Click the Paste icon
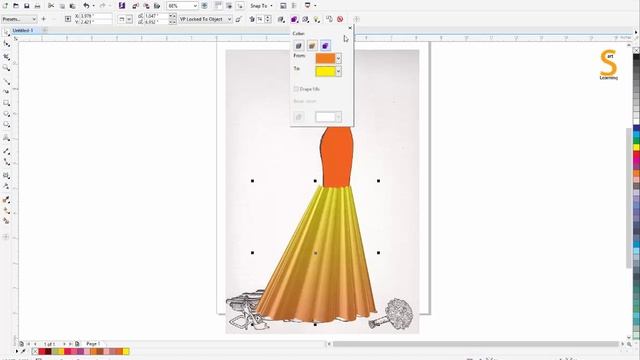Screen dimensions: 640x360 (73, 6)
